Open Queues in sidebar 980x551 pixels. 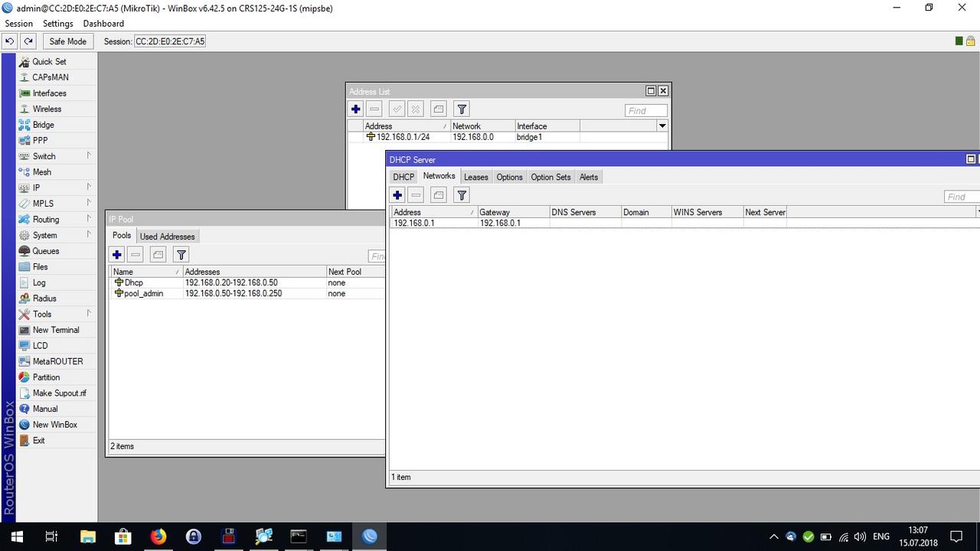[x=45, y=251]
